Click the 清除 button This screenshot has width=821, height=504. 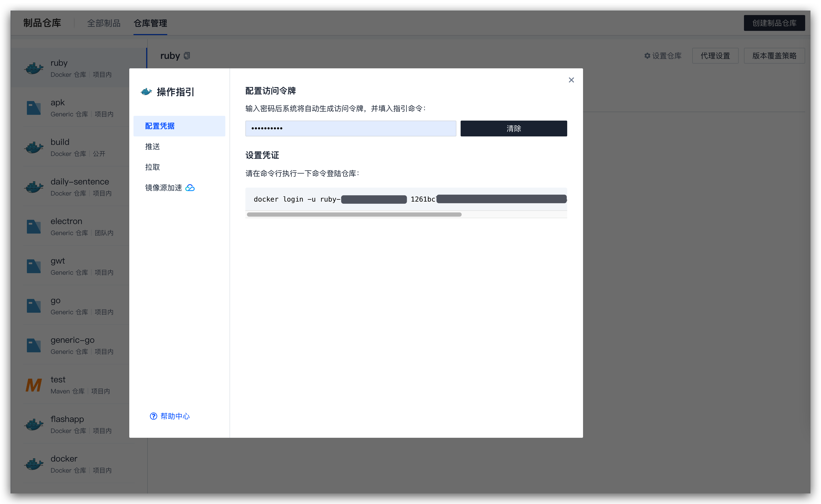513,128
